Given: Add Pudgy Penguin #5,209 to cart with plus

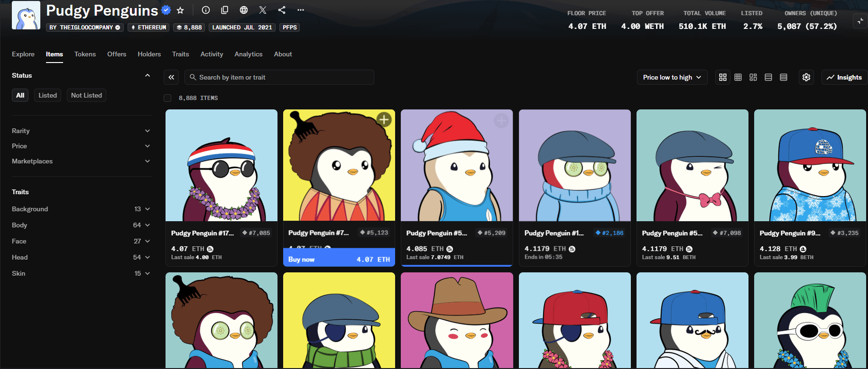Looking at the screenshot, I should (501, 120).
